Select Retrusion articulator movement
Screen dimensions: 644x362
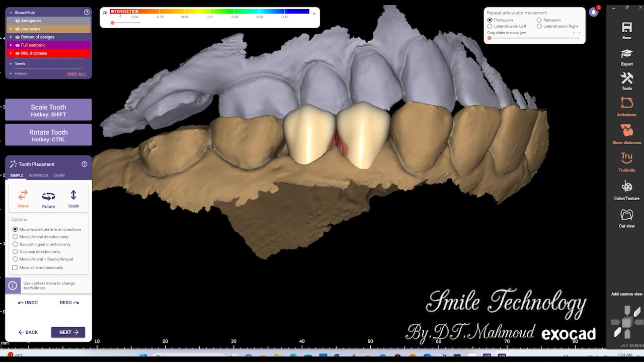(x=539, y=20)
